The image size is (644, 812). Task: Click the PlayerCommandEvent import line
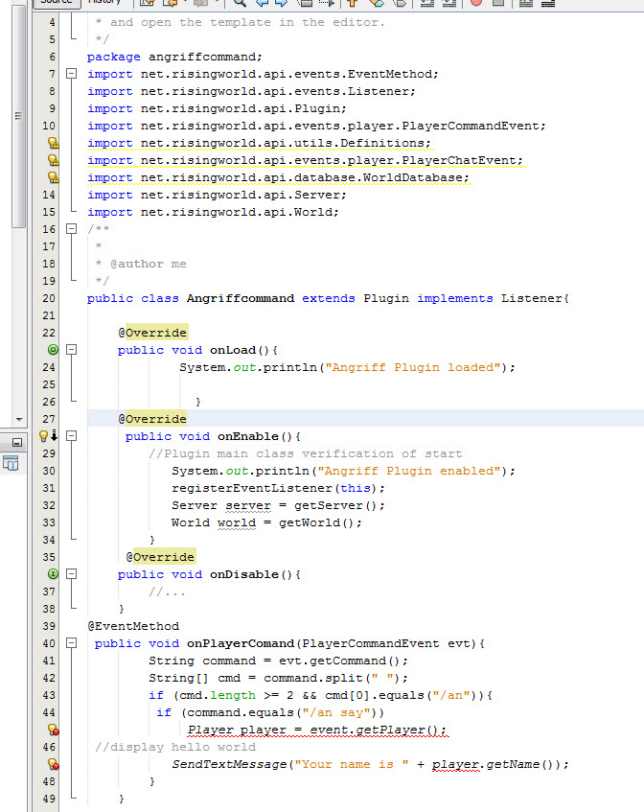(316, 126)
